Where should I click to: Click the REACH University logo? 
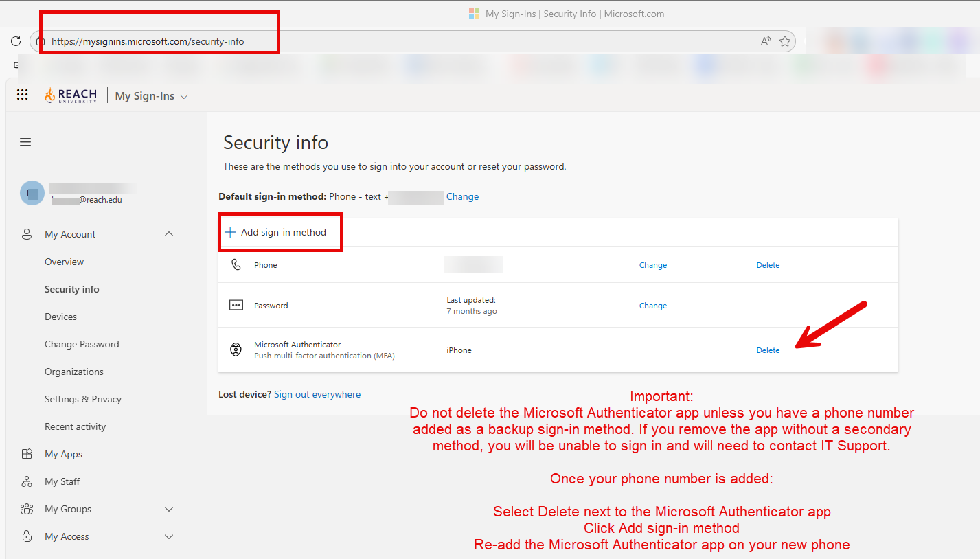(x=71, y=95)
